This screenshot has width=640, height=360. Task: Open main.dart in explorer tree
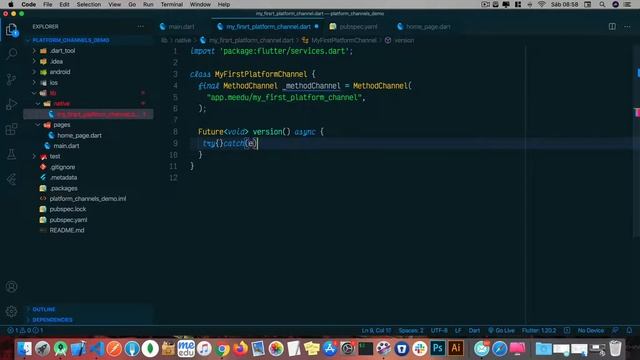coord(66,146)
